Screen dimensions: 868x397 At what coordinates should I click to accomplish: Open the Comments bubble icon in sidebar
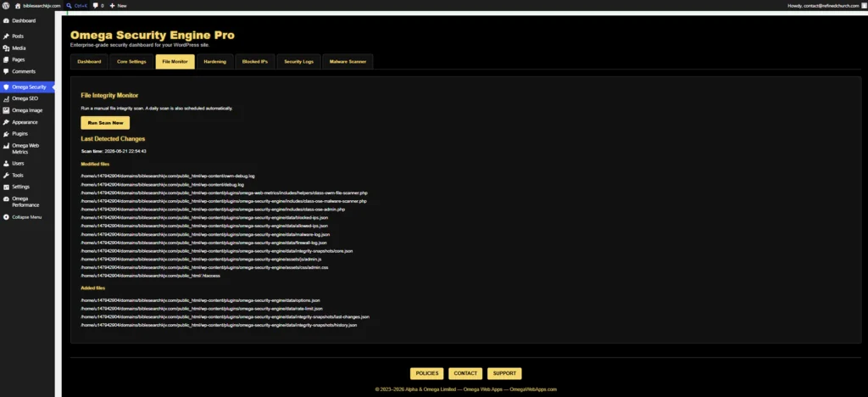(6, 72)
